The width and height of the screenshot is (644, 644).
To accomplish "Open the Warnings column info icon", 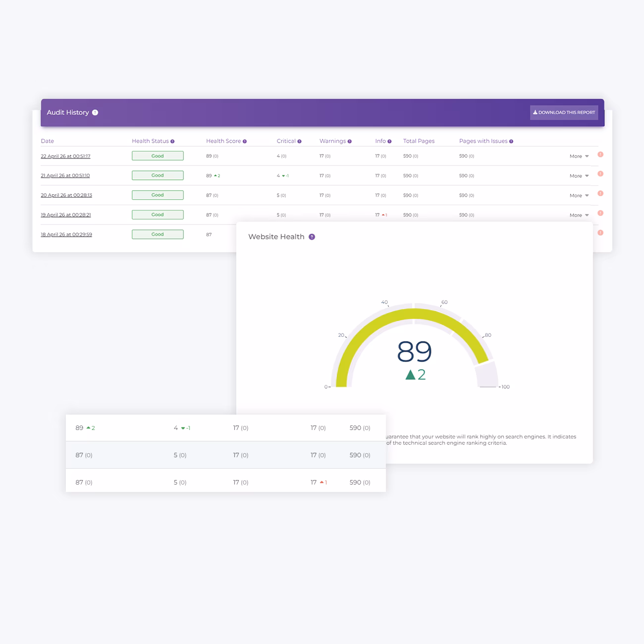I will tap(350, 142).
